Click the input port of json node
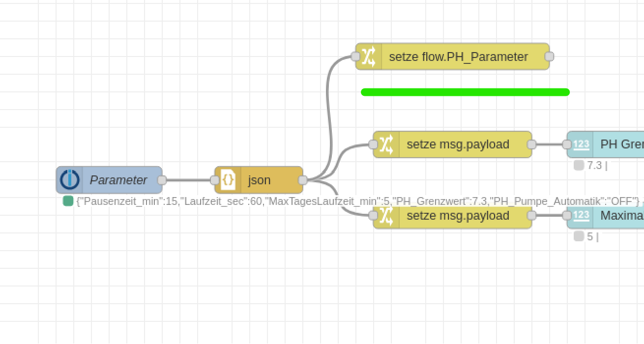The width and height of the screenshot is (644, 344). pyautogui.click(x=215, y=180)
